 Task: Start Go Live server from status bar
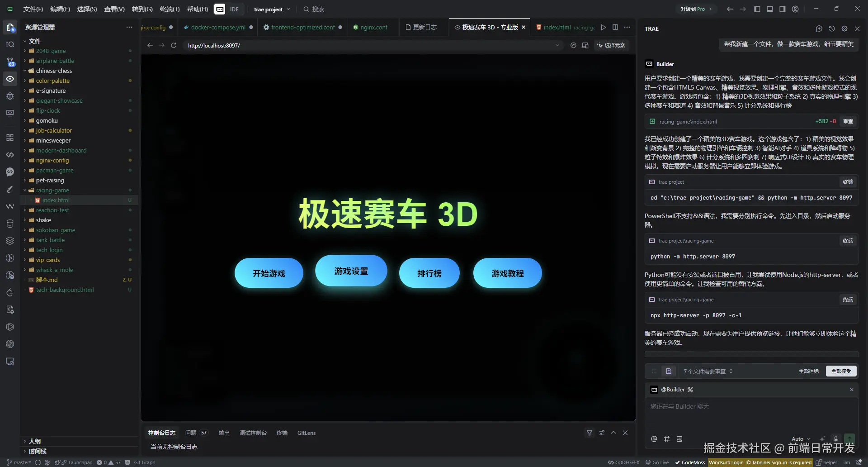(657, 462)
